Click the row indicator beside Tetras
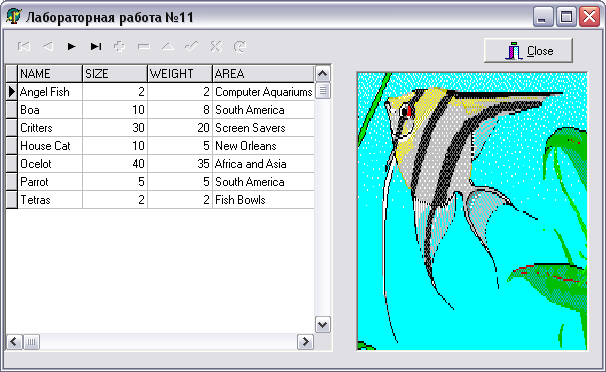This screenshot has width=606, height=372. coord(12,200)
